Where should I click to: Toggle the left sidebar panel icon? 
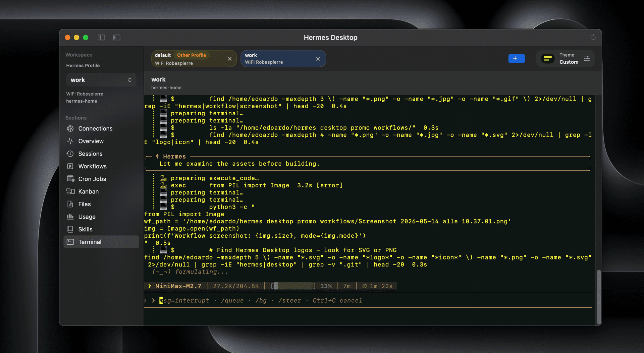click(x=101, y=38)
